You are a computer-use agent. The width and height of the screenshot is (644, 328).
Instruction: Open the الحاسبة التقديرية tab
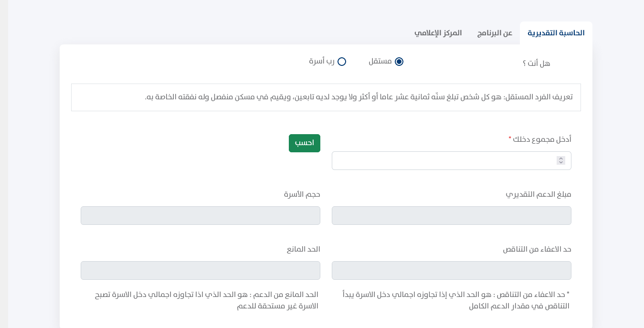pos(556,33)
